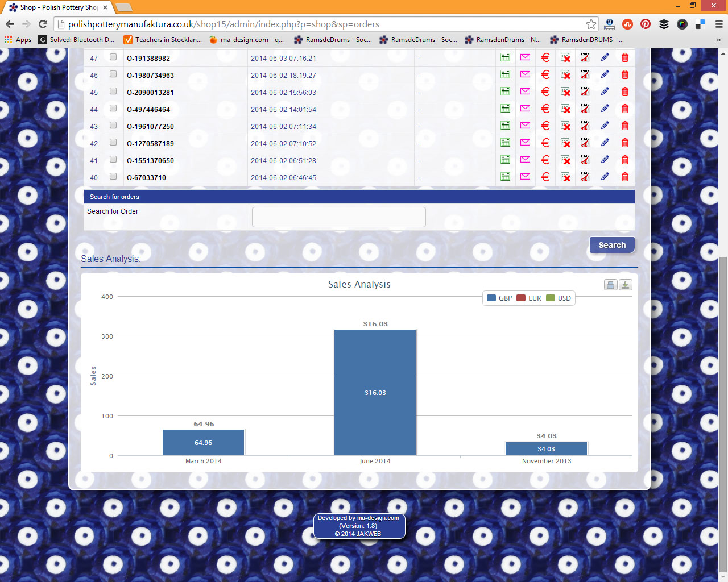The height and width of the screenshot is (582, 728).
Task: Check the box for order O-67033710
Action: (x=113, y=176)
